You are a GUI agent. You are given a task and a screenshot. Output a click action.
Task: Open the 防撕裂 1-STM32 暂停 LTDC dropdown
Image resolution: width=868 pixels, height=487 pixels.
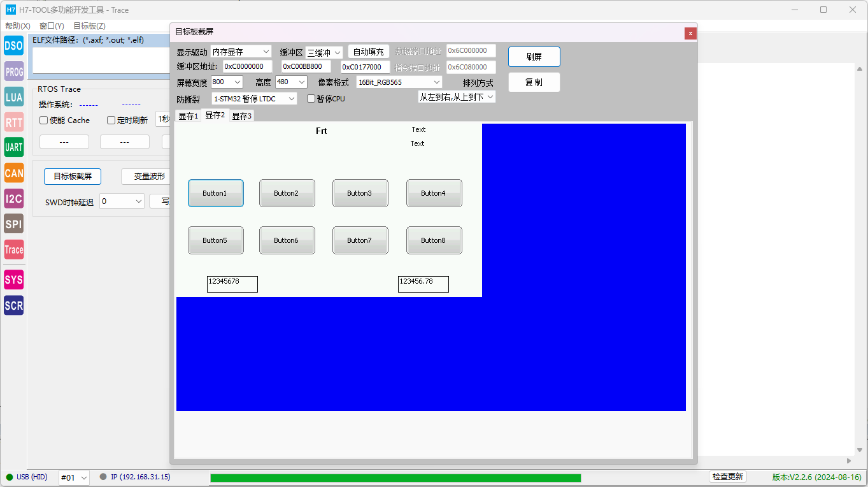click(254, 99)
